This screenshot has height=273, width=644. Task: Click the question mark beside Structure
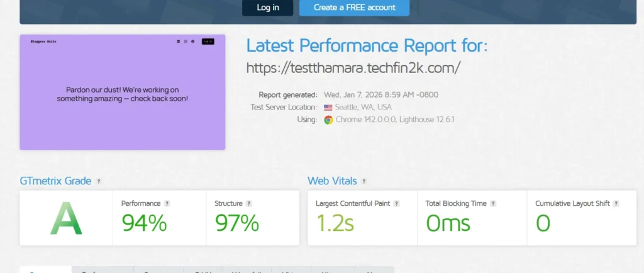pos(249,204)
